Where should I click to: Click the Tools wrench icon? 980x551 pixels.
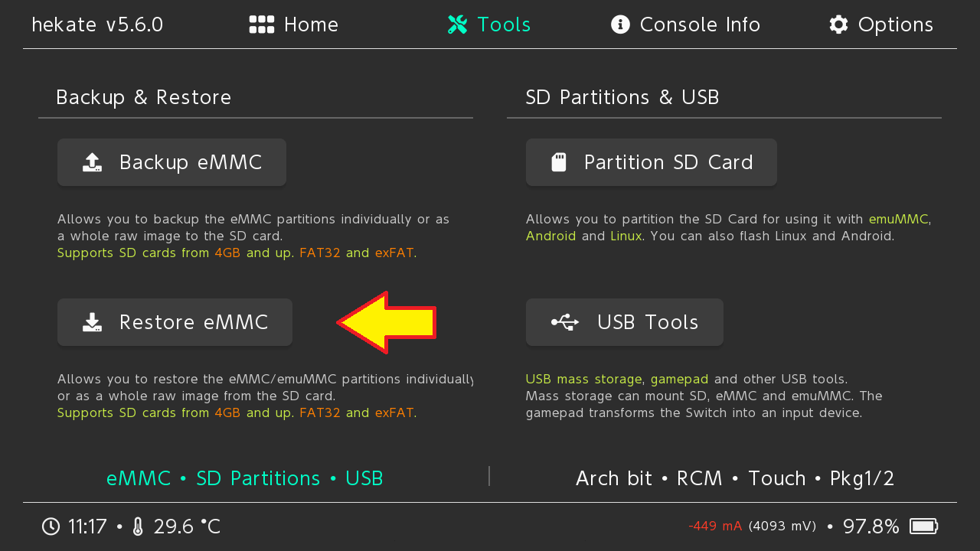tap(458, 24)
